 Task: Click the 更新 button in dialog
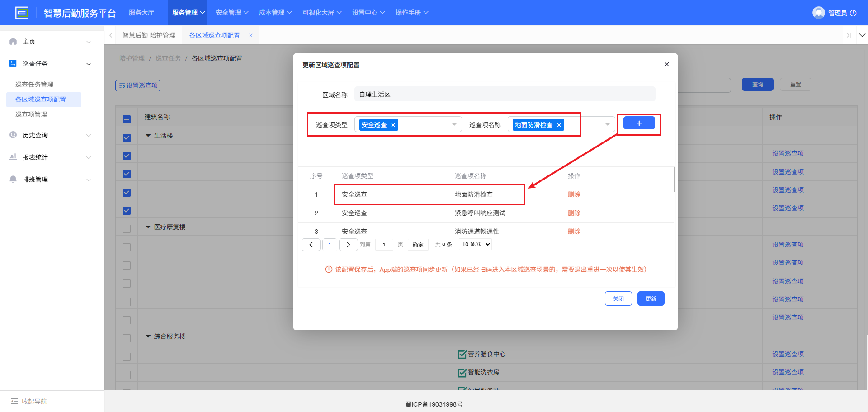pyautogui.click(x=651, y=298)
